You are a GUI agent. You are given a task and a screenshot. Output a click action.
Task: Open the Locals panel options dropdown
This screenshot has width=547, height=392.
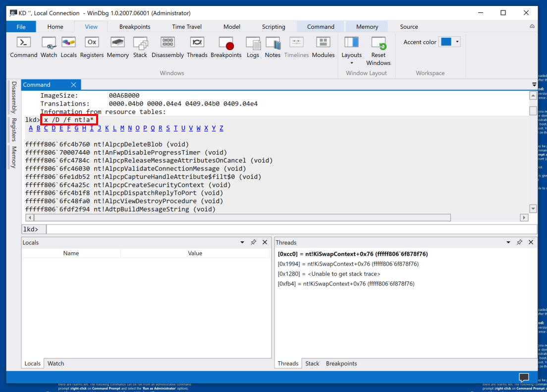pyautogui.click(x=242, y=242)
